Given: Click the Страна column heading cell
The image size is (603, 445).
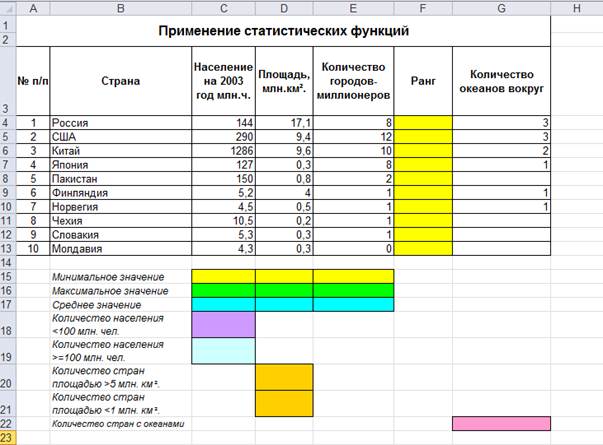Looking at the screenshot, I should 121,81.
